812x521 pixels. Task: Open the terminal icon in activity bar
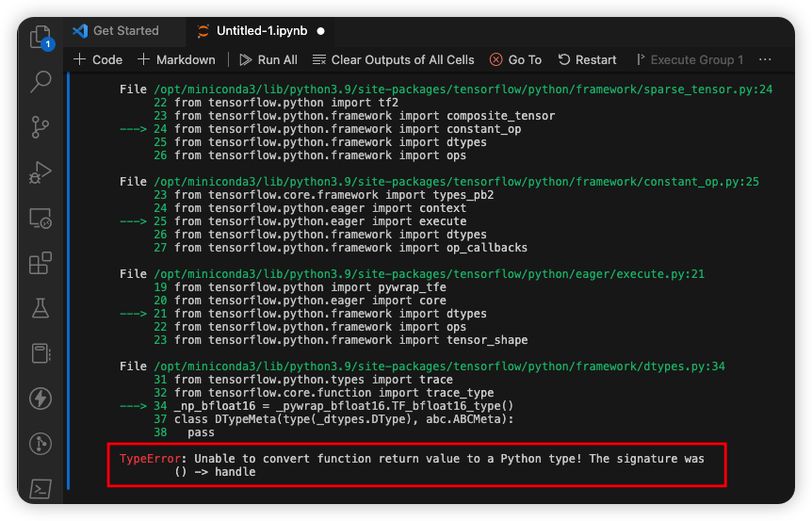click(41, 488)
